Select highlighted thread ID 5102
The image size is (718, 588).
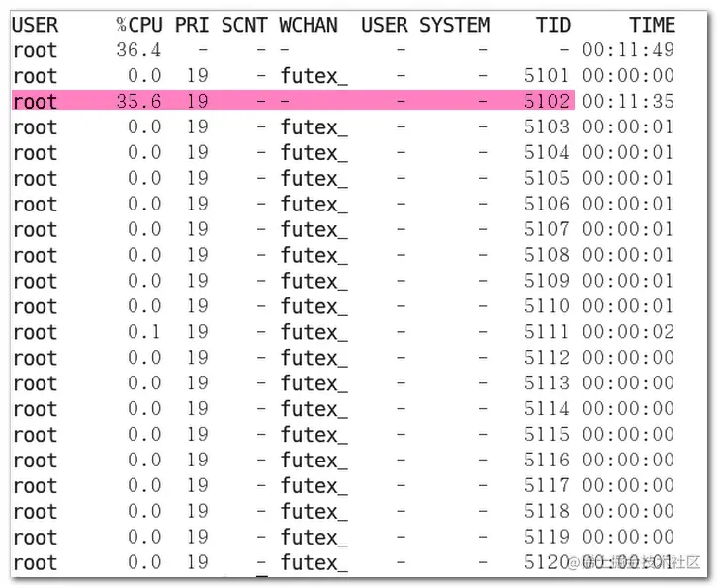(x=547, y=101)
